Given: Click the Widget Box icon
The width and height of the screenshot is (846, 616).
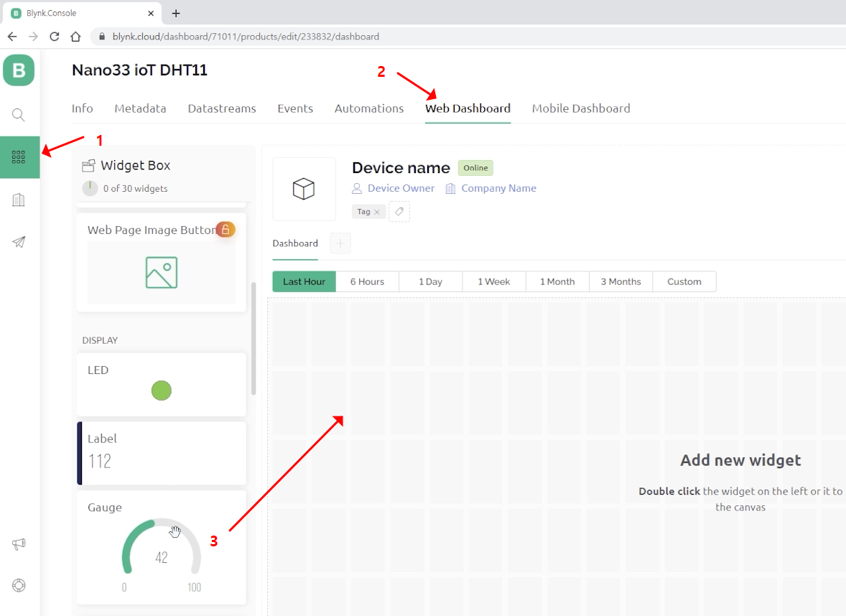Looking at the screenshot, I should 88,166.
